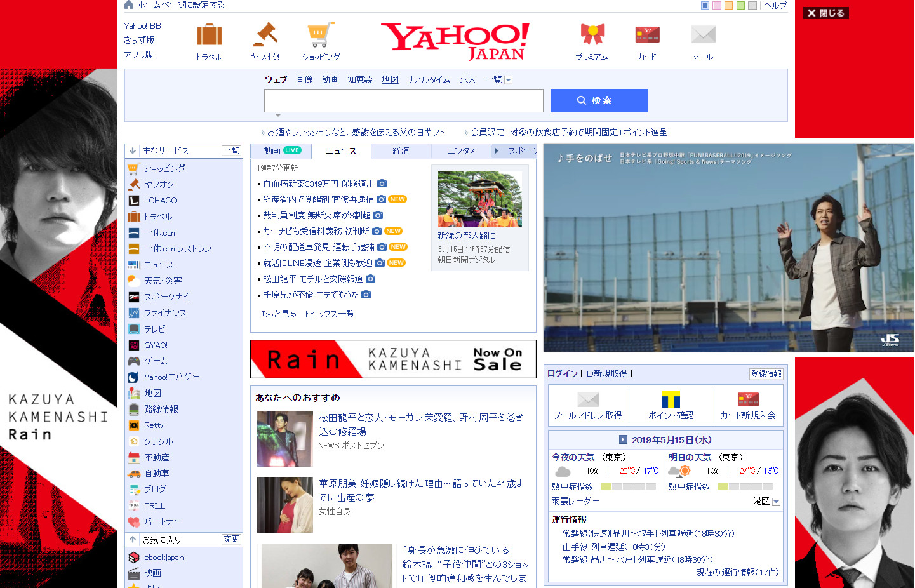Image resolution: width=915 pixels, height=588 pixels.
Task: Click the 不動産 house icon in sidebar
Action: click(x=133, y=457)
